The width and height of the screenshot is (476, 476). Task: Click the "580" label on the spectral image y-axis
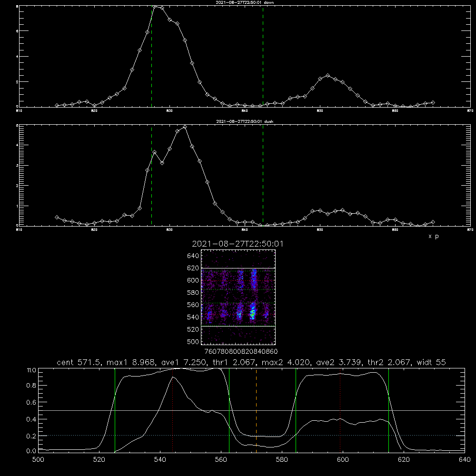point(193,293)
